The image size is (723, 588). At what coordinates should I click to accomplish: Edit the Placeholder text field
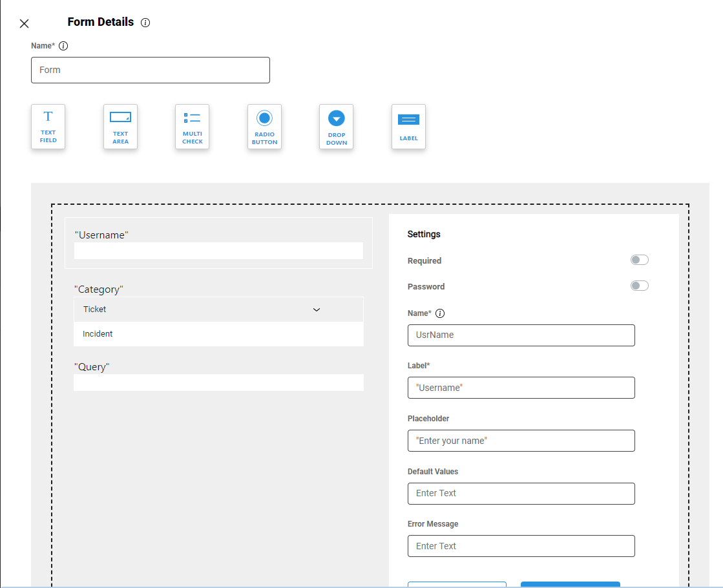point(521,441)
